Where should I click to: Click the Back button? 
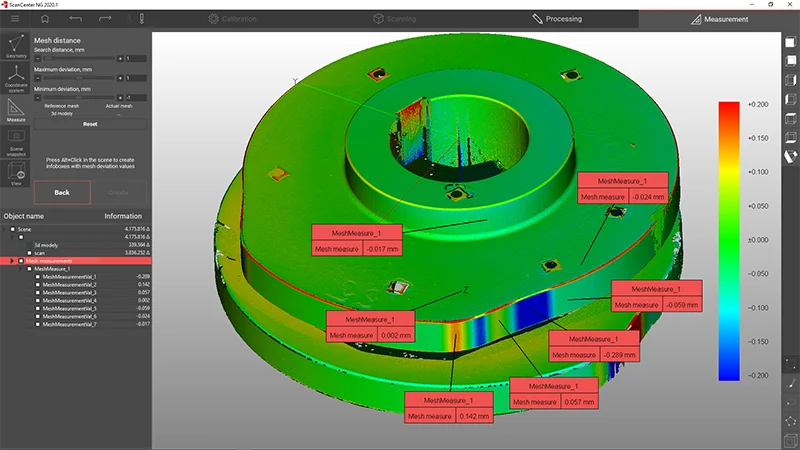[62, 192]
